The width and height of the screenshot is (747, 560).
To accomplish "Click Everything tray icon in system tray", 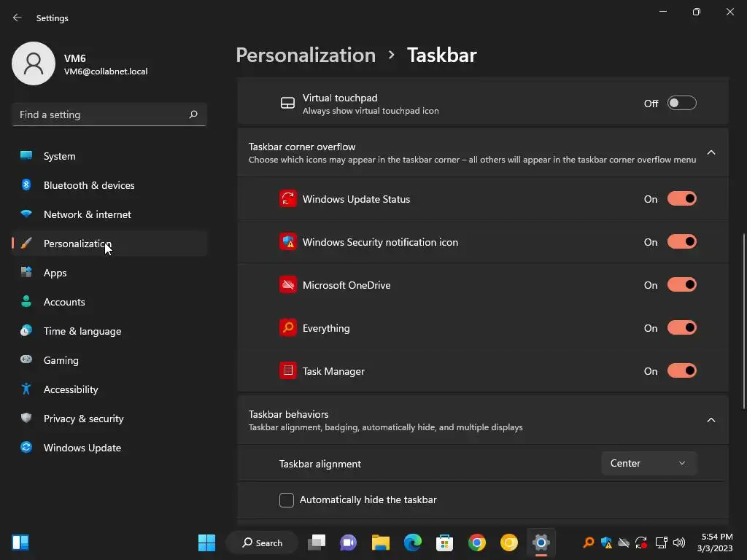I will [x=589, y=542].
